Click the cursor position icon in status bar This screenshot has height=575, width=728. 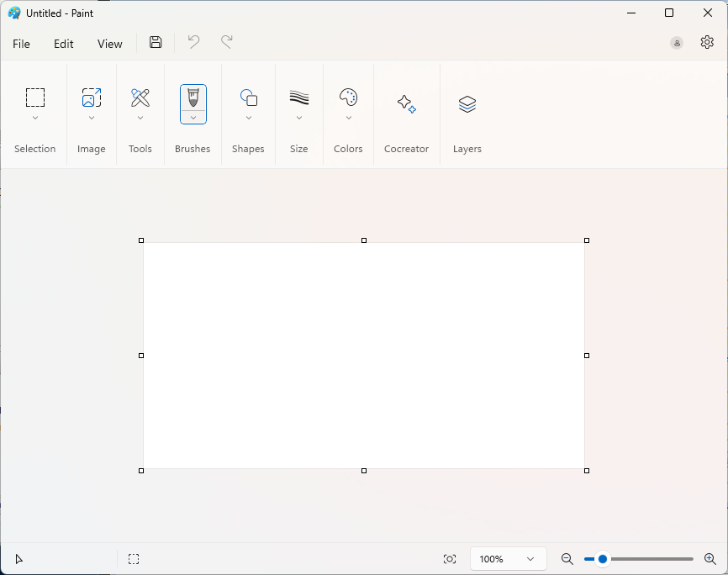coord(18,559)
